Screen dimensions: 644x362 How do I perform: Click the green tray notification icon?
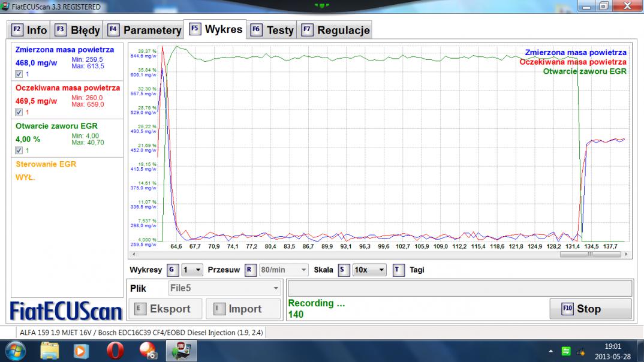[x=566, y=351]
